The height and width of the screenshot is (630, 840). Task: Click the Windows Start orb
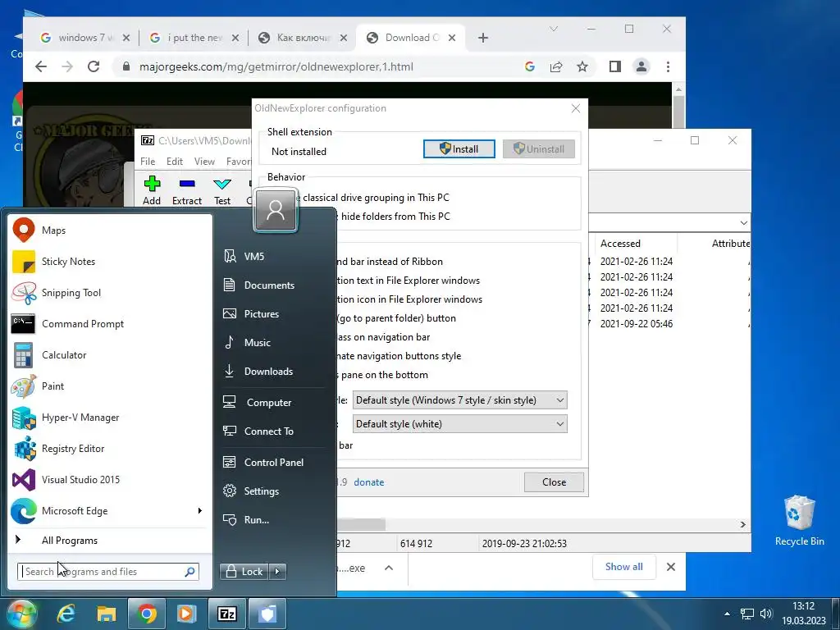(x=21, y=614)
